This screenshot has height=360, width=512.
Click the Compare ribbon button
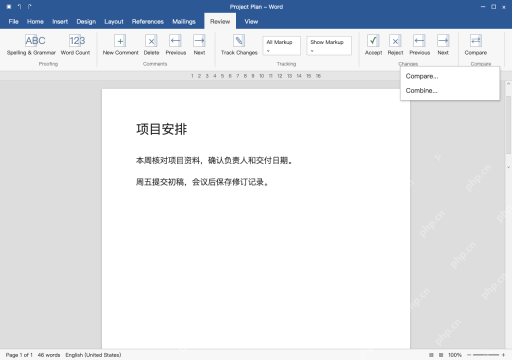pyautogui.click(x=476, y=45)
